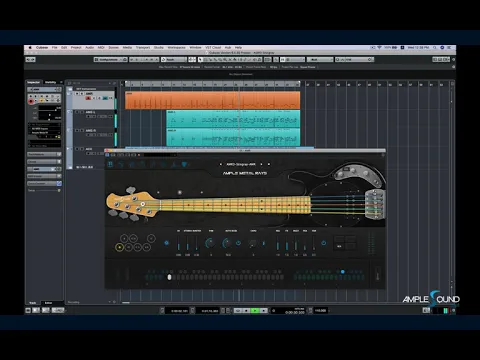480x360 pixels.
Task: Open the Workspaces menu
Action: 176,48
